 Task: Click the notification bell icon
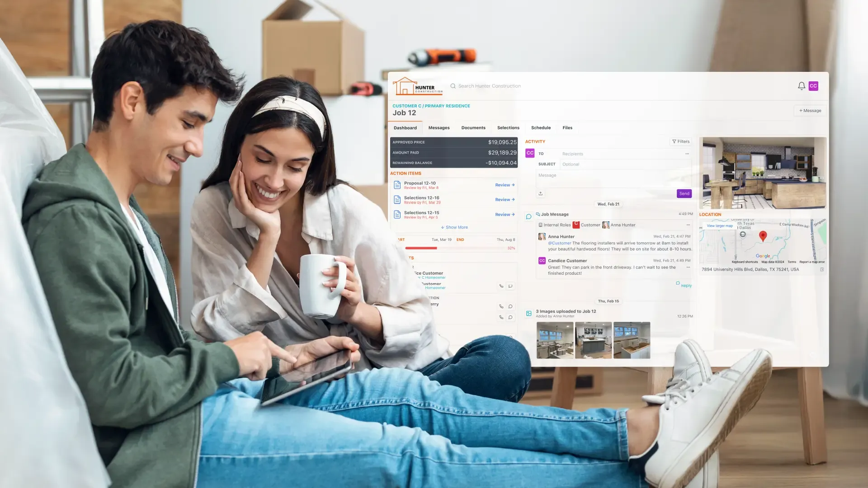[801, 86]
